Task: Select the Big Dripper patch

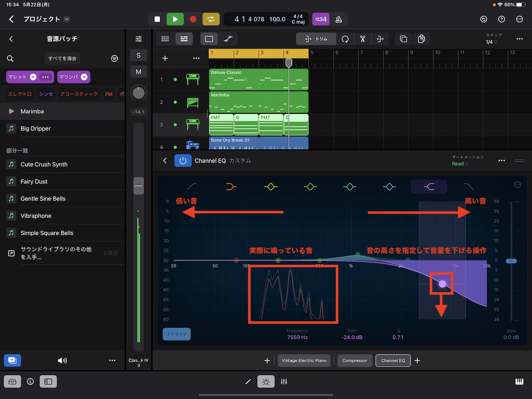Action: 62,128
